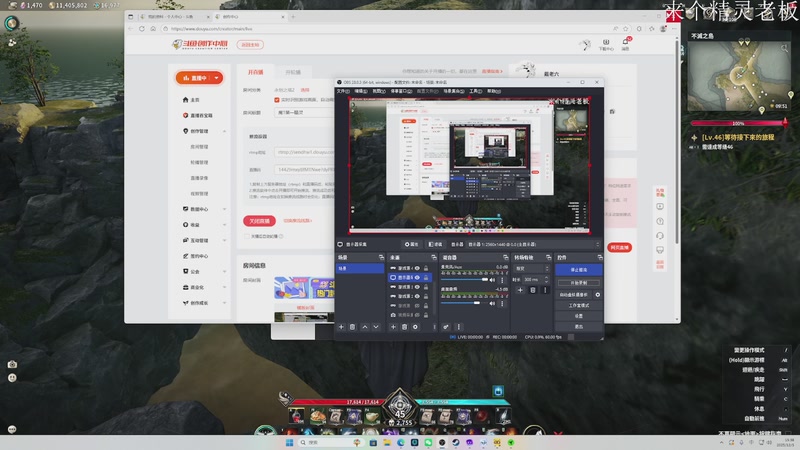Tick the checkbox below the red Close Stream button

[246, 236]
